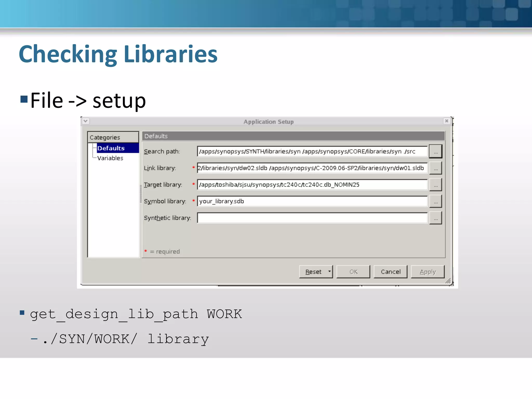532x399 pixels.
Task: Click the Symbol library label
Action: coord(165,201)
